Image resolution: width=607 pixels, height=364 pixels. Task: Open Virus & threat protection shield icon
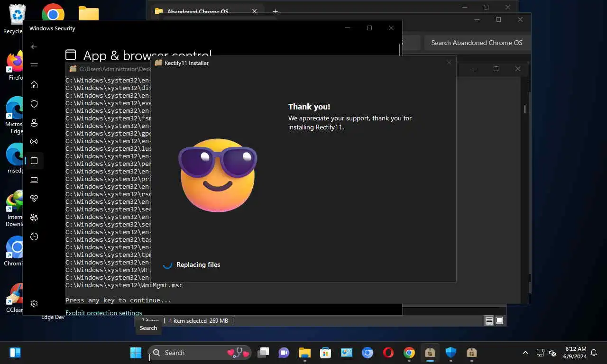(x=34, y=104)
